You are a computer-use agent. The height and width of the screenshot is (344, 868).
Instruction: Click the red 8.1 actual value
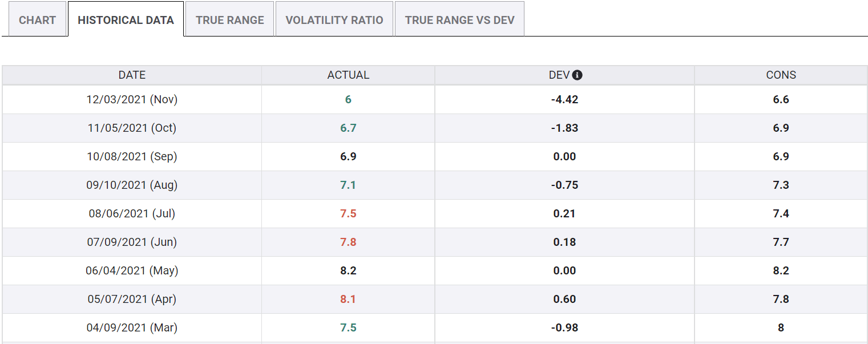click(348, 299)
